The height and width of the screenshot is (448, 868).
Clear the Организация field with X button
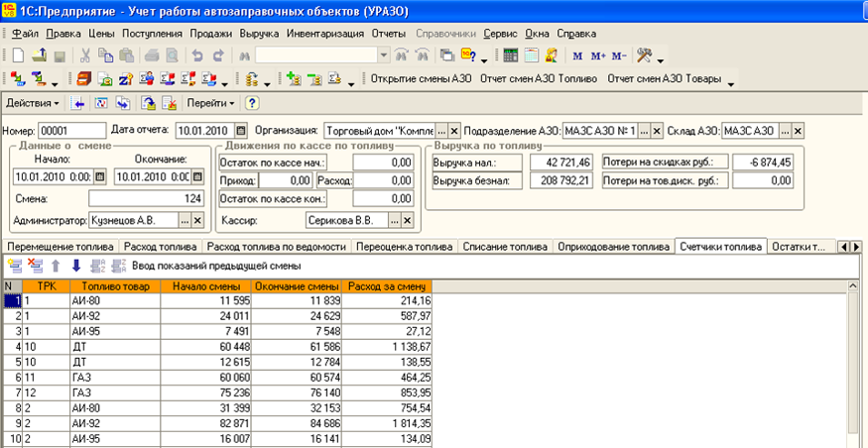click(x=454, y=131)
